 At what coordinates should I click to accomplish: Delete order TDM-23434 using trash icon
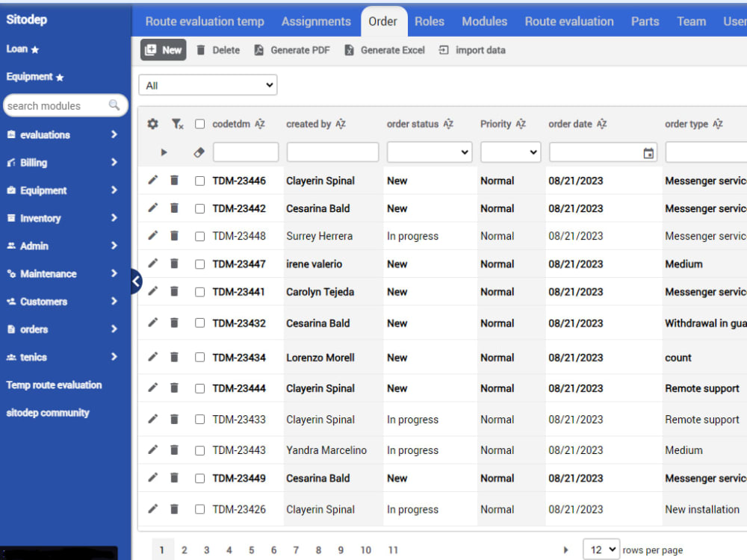pos(174,357)
